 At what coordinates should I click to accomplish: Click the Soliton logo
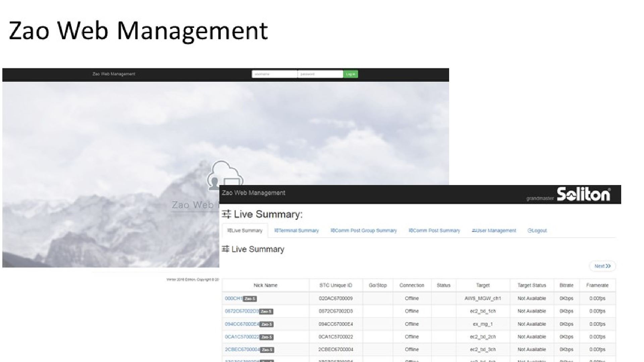[x=584, y=194]
